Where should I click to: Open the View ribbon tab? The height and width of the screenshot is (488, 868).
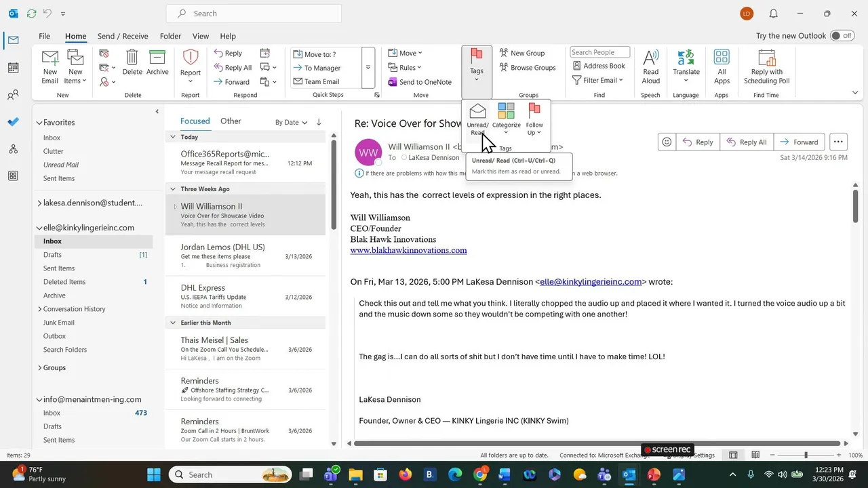[x=201, y=36]
